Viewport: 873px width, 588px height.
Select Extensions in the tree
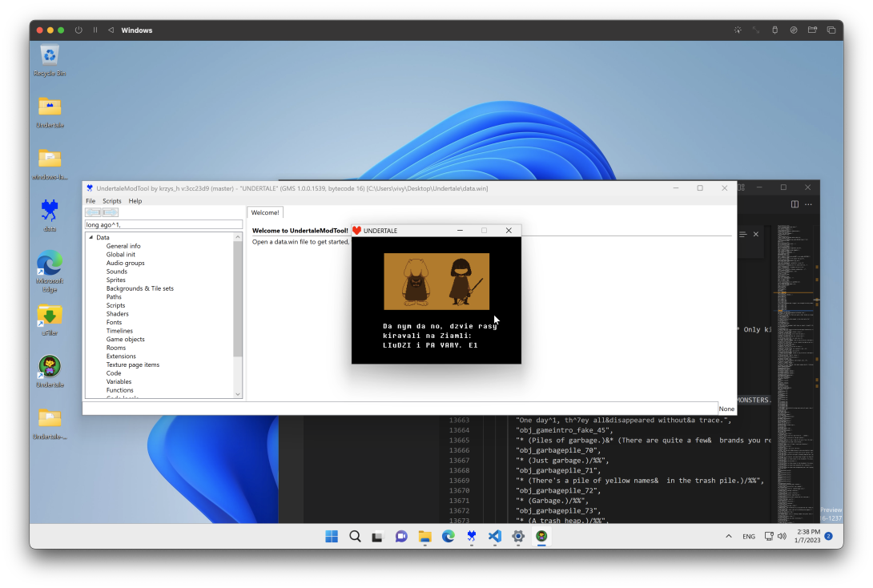[121, 356]
